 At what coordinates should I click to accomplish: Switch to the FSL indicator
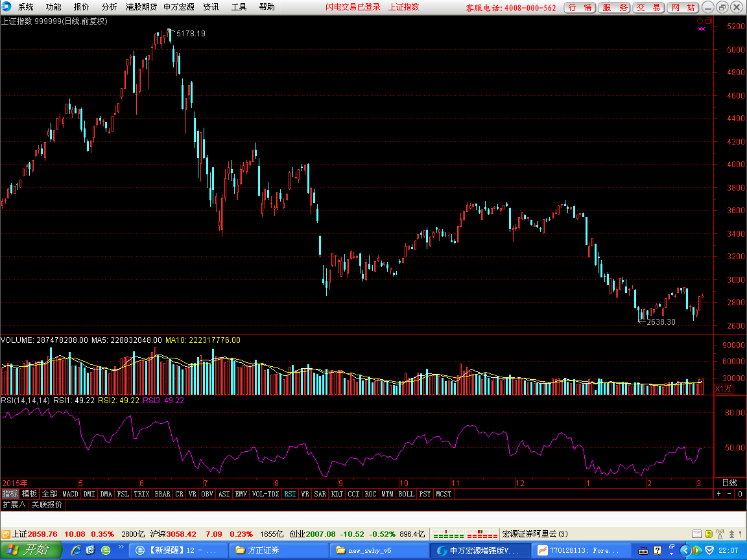[x=123, y=495]
